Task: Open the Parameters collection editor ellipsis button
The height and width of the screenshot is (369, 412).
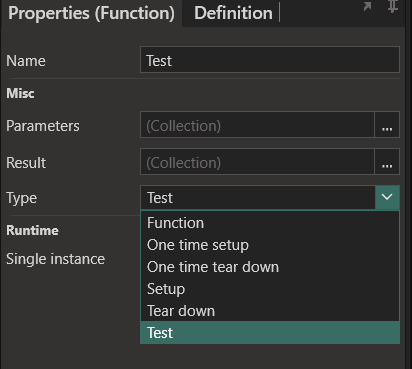Action: 387,125
